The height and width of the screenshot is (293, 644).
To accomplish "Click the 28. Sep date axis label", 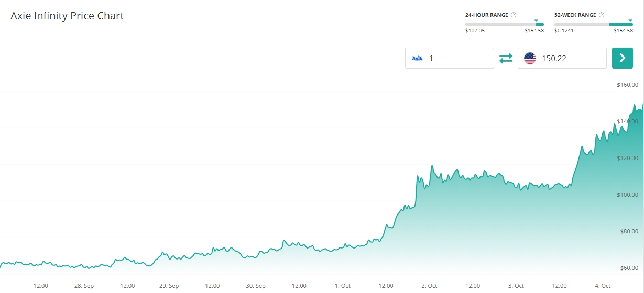I will click(x=84, y=286).
